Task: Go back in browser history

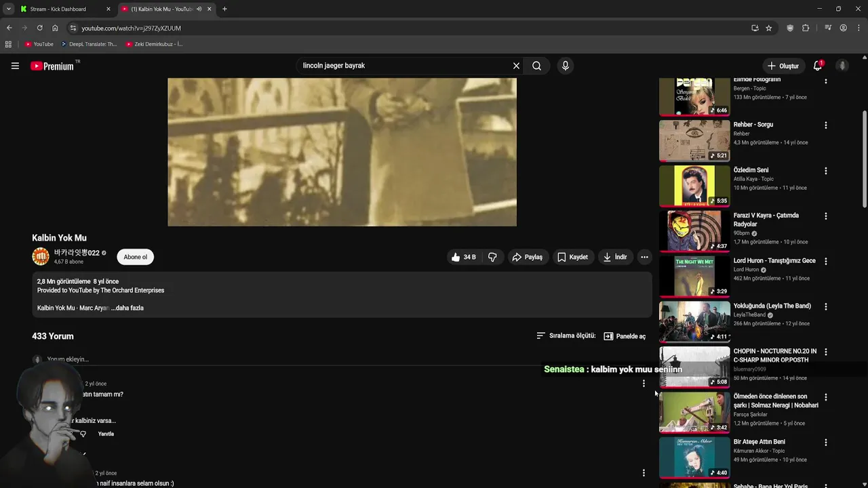Action: click(9, 28)
